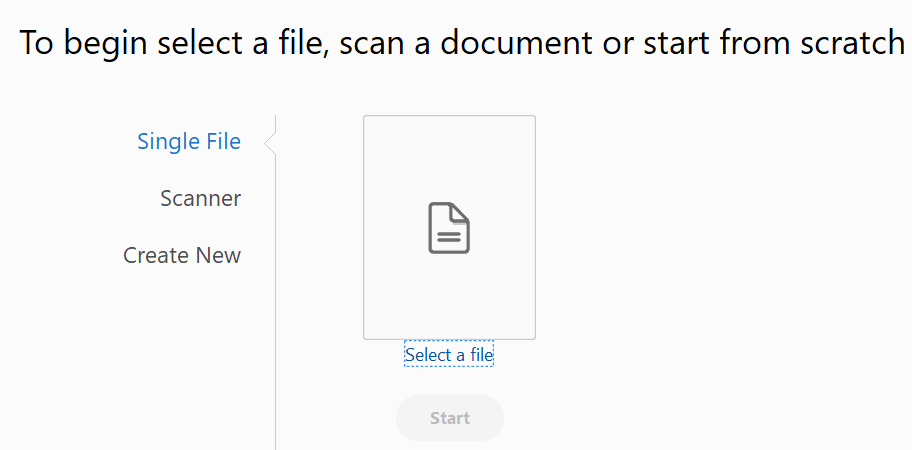Click the word "Scanner" in the left list
The image size is (912, 450).
(x=200, y=199)
